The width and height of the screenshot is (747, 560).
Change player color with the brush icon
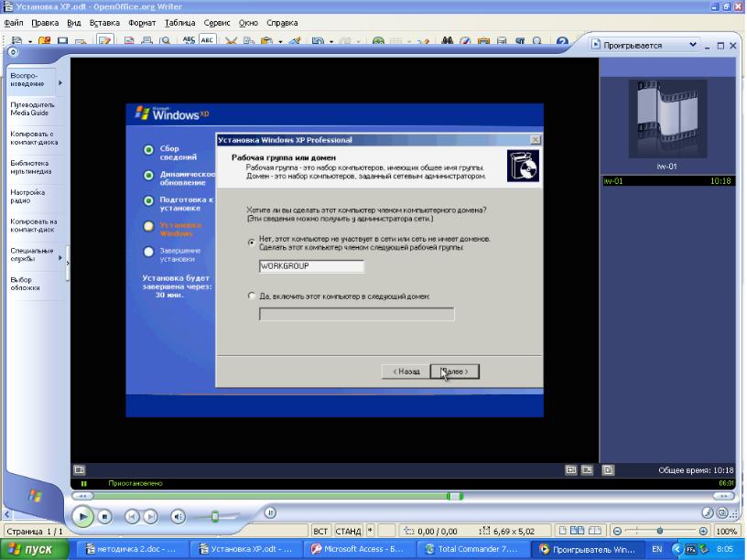pos(708,512)
